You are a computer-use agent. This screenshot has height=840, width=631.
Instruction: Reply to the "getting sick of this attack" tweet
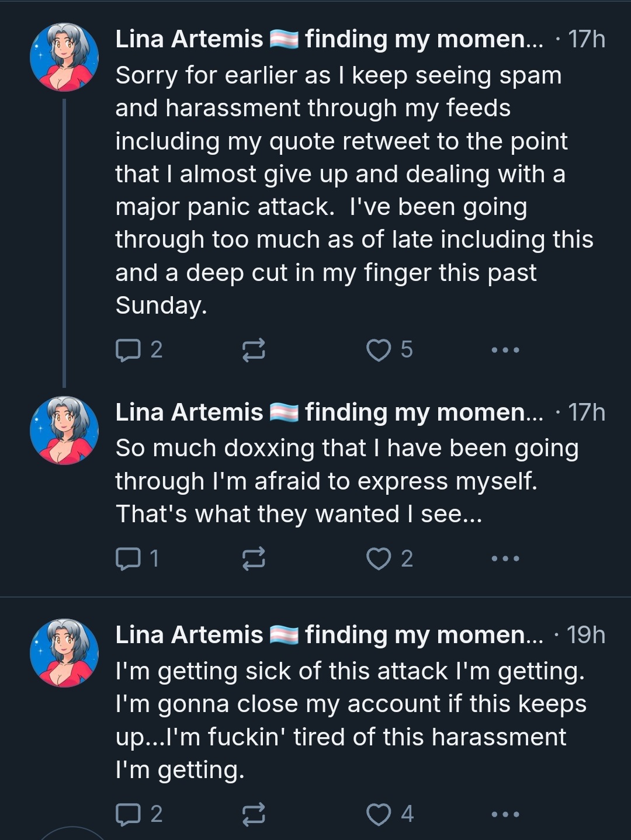(128, 814)
